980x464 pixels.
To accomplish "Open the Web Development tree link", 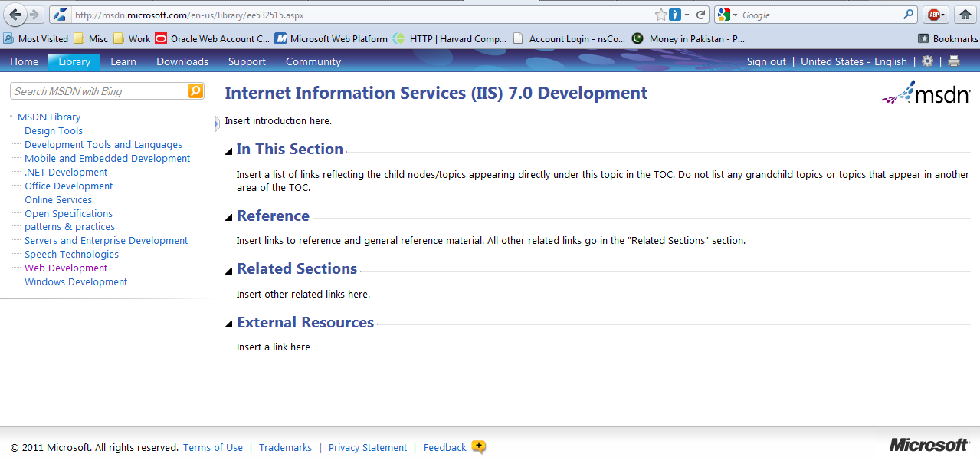I will coord(66,268).
